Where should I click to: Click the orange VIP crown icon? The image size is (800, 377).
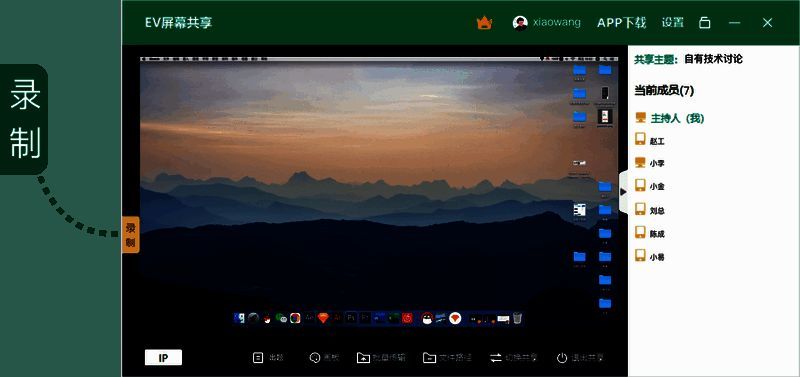tap(484, 23)
